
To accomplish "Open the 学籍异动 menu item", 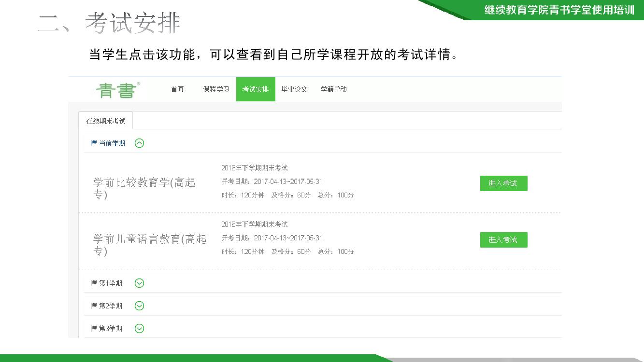I will [x=334, y=89].
